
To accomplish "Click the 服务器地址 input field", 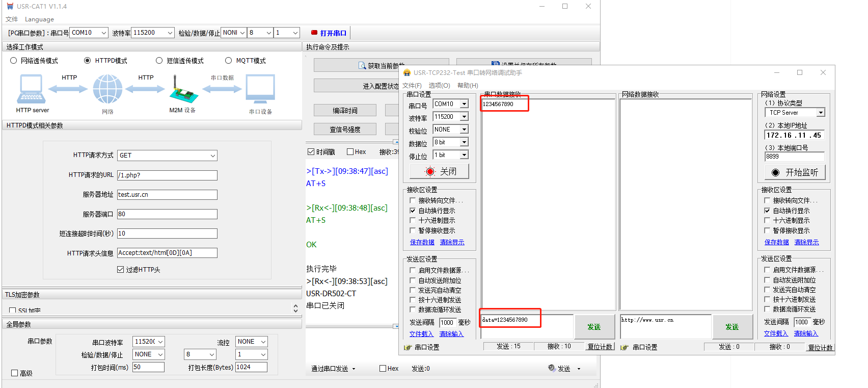I will point(167,195).
